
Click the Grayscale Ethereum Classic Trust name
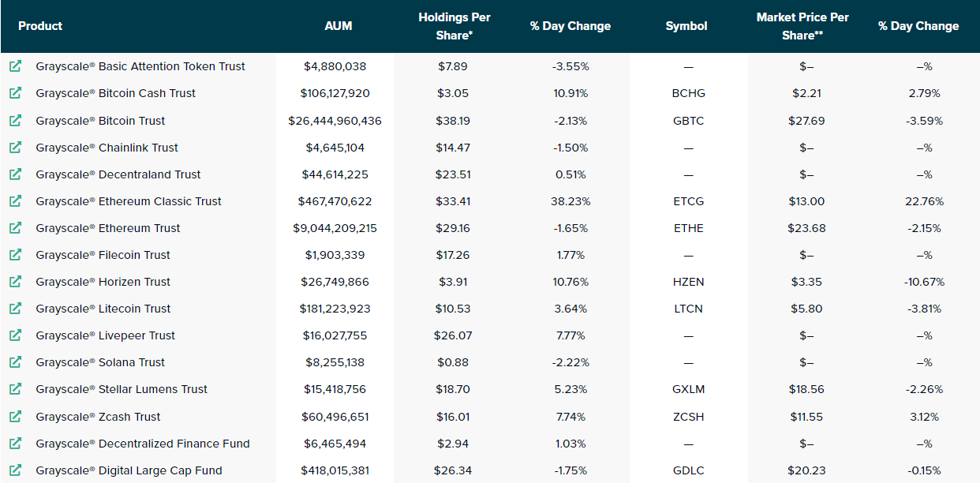pos(128,201)
